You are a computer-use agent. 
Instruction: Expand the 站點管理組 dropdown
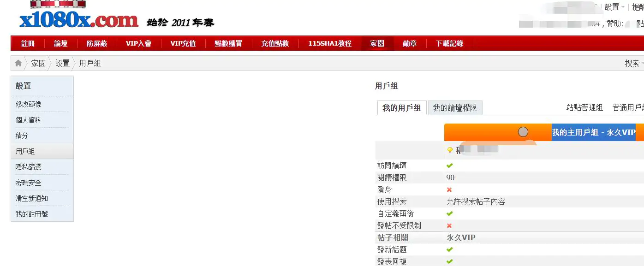pyautogui.click(x=584, y=108)
